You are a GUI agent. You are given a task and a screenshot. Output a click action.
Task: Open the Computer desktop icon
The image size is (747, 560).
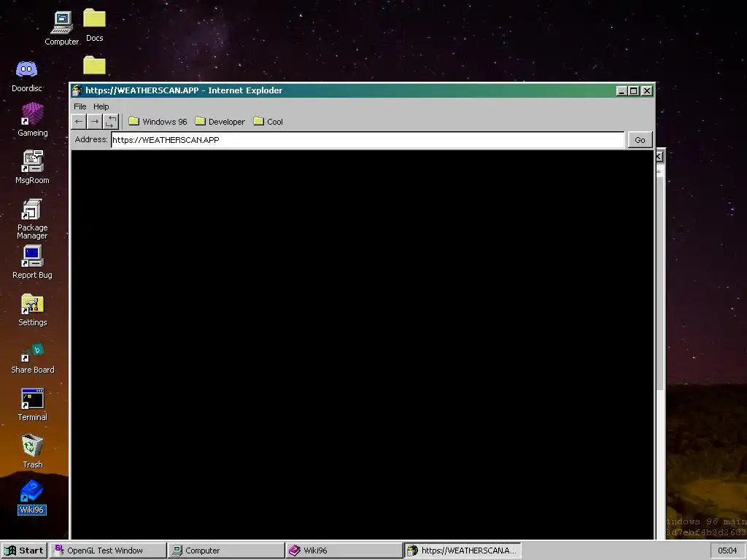point(62,28)
